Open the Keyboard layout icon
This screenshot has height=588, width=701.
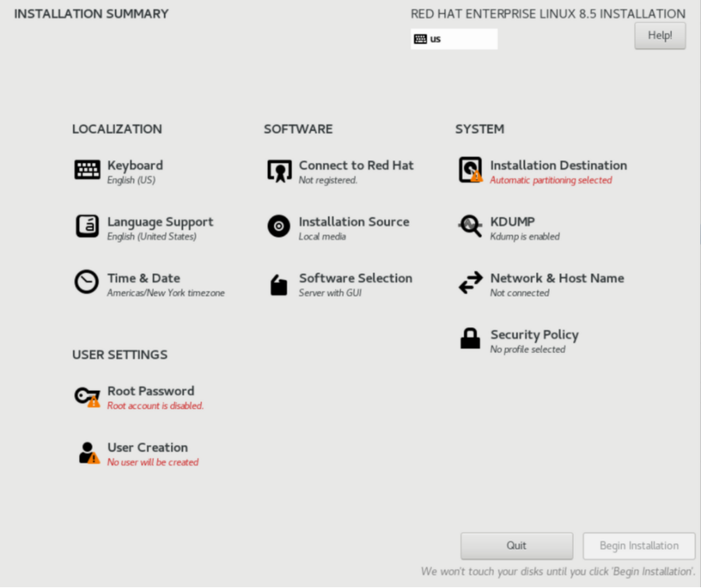87,170
